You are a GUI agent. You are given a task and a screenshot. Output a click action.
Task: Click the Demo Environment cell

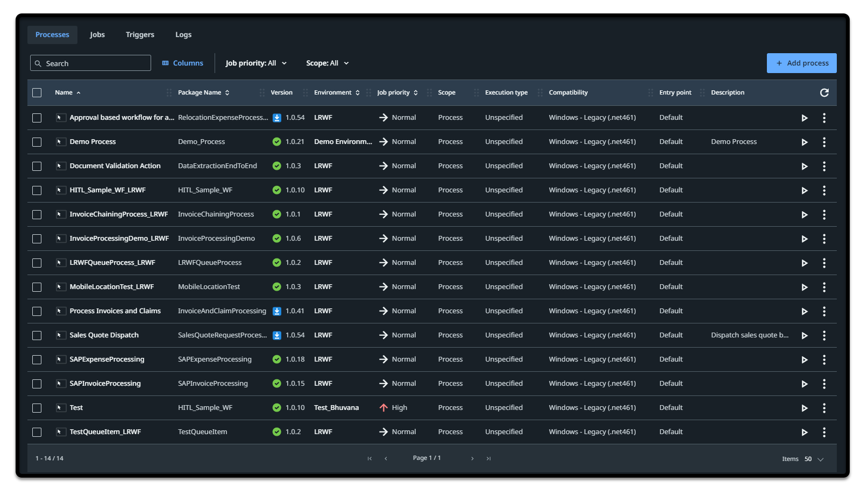(x=343, y=142)
